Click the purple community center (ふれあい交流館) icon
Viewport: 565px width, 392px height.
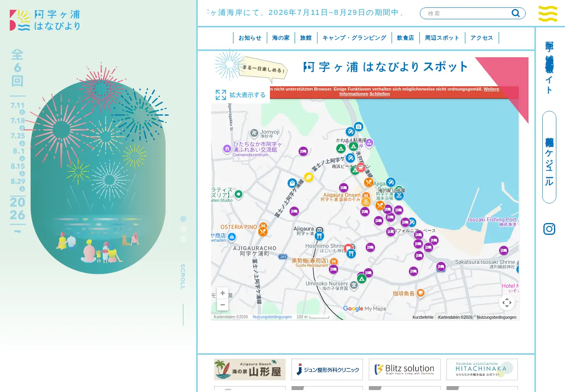coord(227,149)
